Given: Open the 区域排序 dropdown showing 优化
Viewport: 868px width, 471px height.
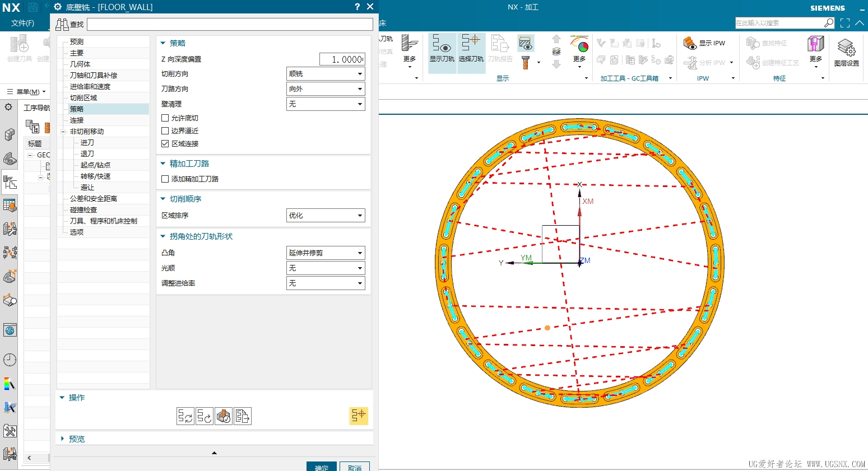Looking at the screenshot, I should click(326, 216).
